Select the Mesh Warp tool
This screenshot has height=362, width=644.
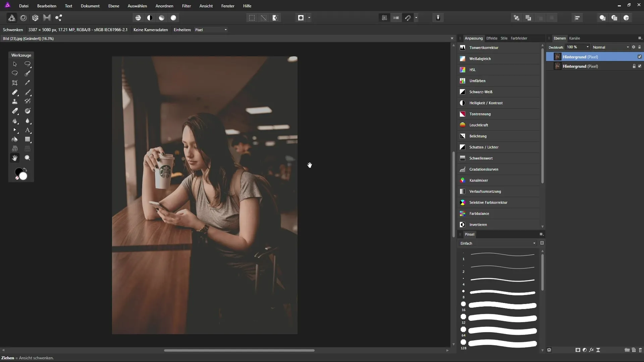pyautogui.click(x=15, y=148)
